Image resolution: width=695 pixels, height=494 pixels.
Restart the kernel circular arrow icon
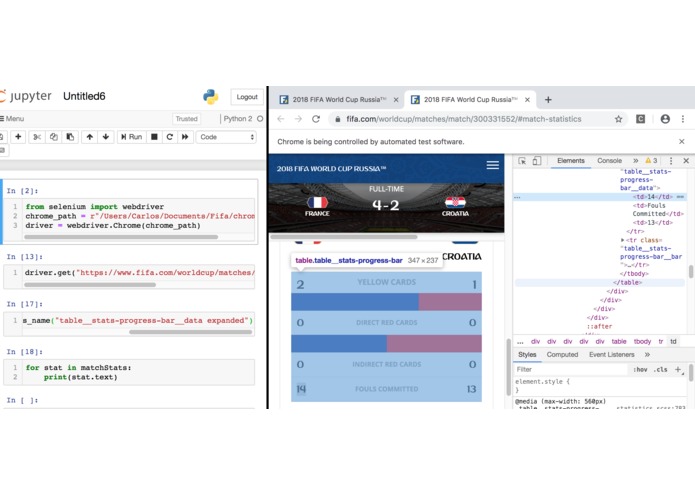(x=169, y=137)
